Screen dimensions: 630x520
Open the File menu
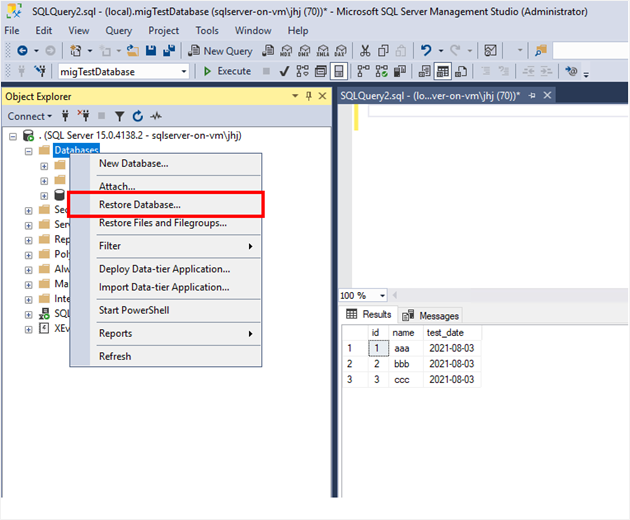click(12, 31)
